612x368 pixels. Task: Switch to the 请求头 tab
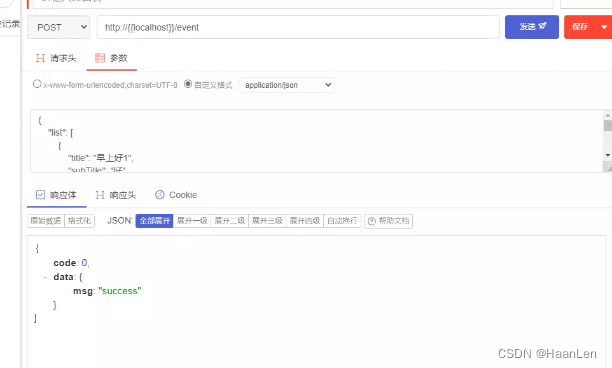(56, 58)
